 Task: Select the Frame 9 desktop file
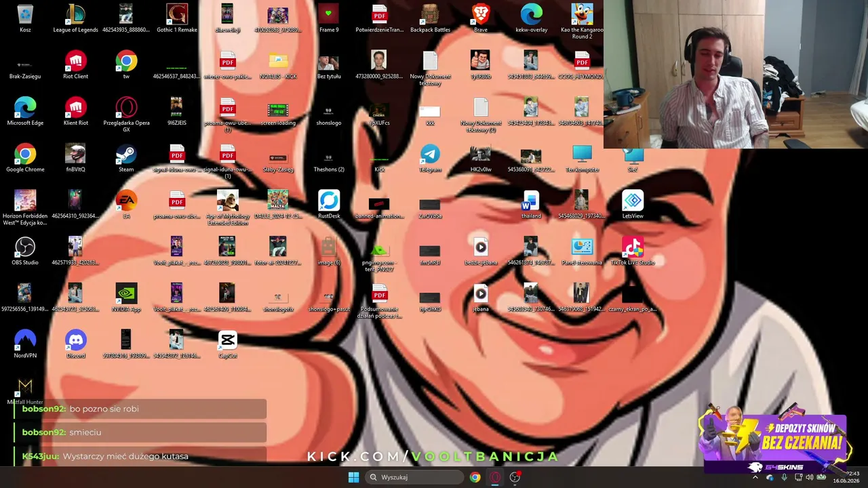[329, 19]
